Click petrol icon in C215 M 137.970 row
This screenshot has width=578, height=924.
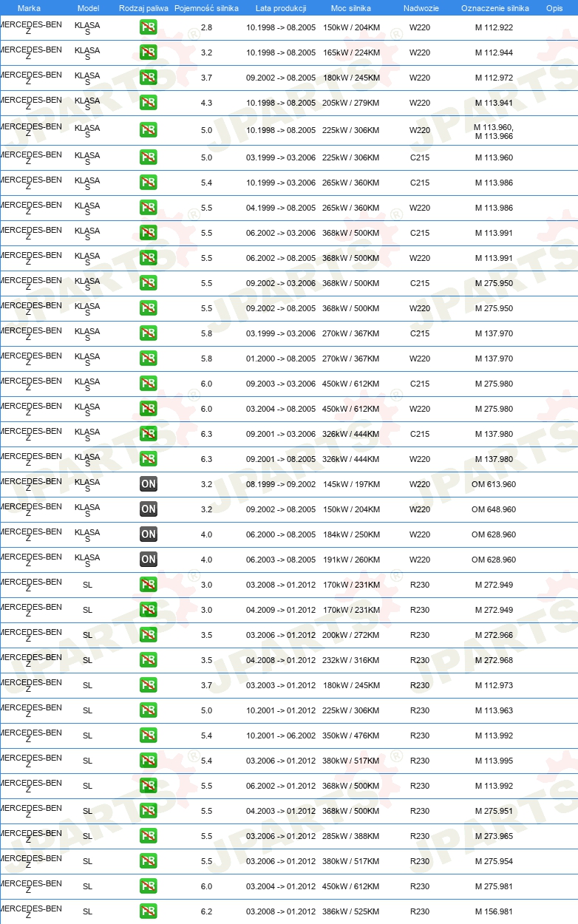point(149,334)
